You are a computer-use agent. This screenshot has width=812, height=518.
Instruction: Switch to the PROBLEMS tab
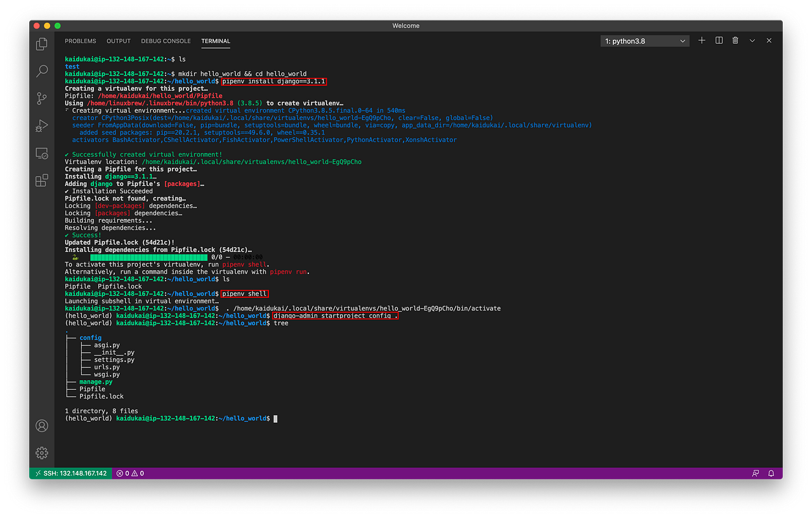81,41
